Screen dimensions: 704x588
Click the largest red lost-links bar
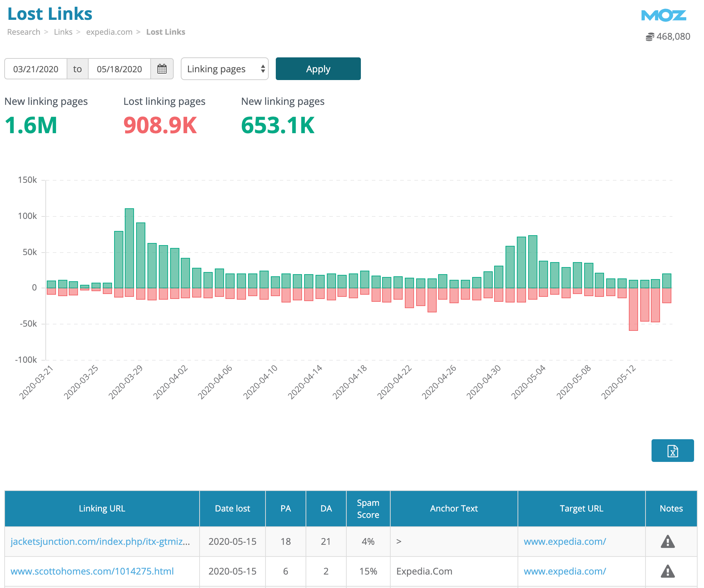coord(633,309)
